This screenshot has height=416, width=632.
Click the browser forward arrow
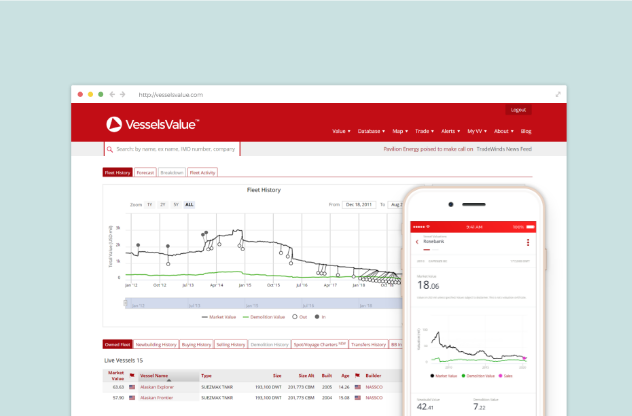tap(123, 94)
